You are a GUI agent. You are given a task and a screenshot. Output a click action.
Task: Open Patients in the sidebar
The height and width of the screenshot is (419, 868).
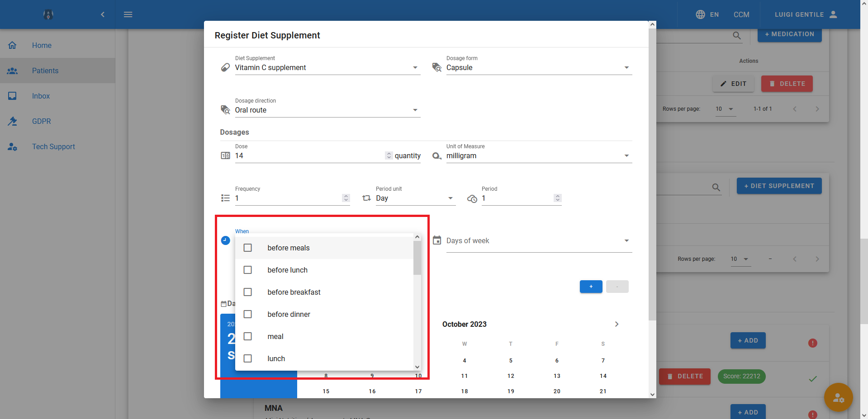click(57, 71)
